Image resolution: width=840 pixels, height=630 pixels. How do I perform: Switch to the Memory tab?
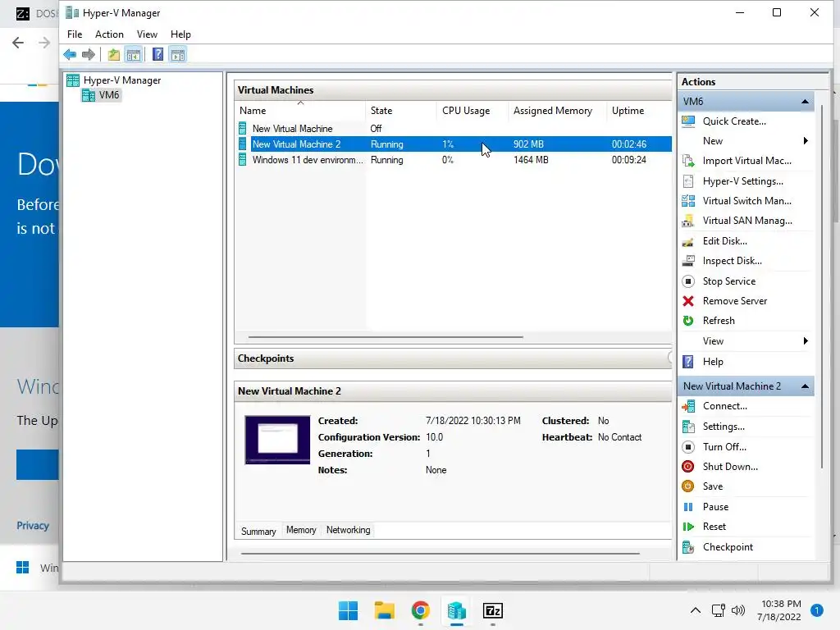click(301, 530)
